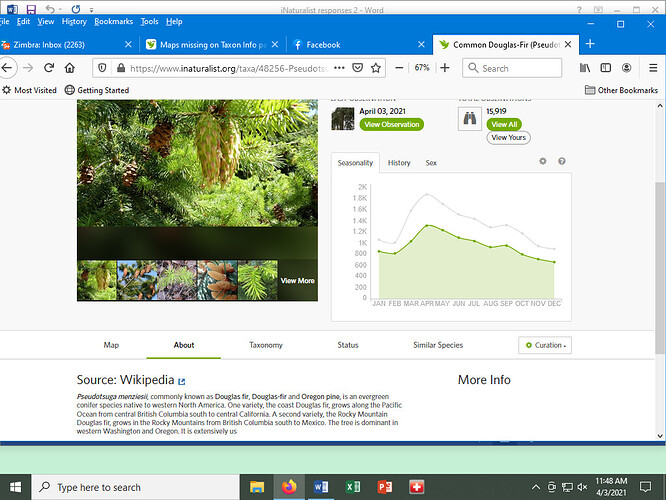Zoom out with the minus button
Viewport: 666px width, 500px height.
point(399,68)
